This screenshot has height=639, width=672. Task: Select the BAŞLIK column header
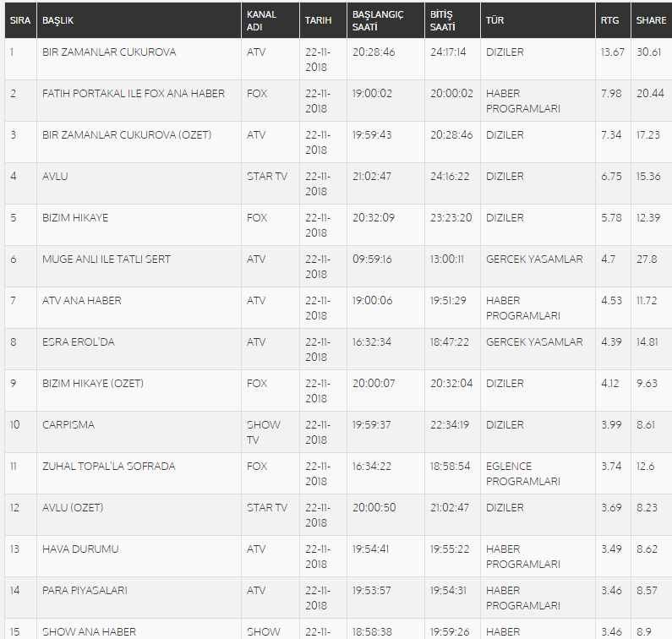tap(57, 20)
